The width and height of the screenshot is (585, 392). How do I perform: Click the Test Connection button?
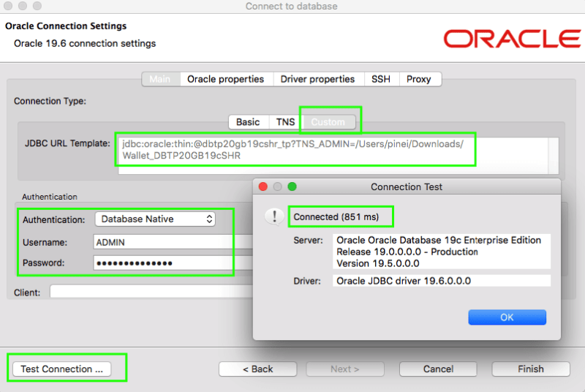click(62, 369)
